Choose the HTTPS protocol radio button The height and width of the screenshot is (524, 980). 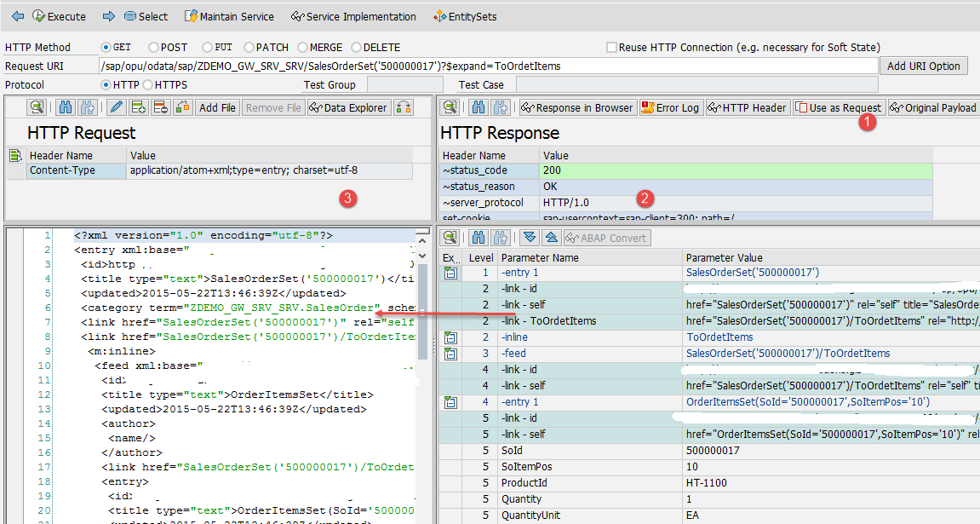[148, 85]
